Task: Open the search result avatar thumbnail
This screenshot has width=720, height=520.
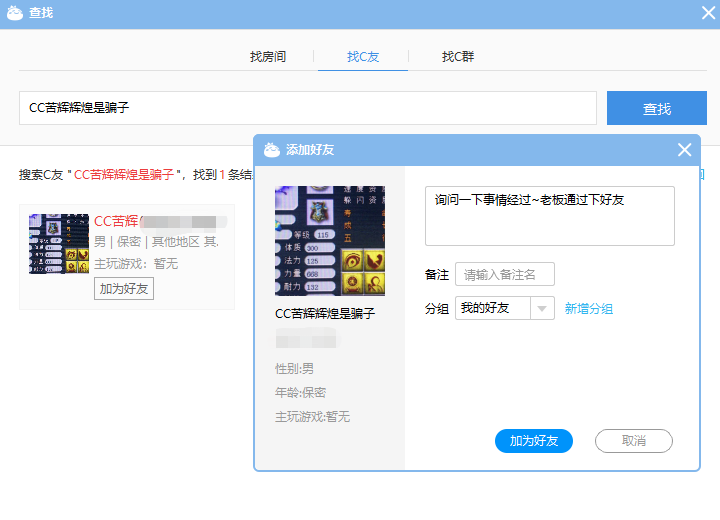Action: (x=59, y=244)
